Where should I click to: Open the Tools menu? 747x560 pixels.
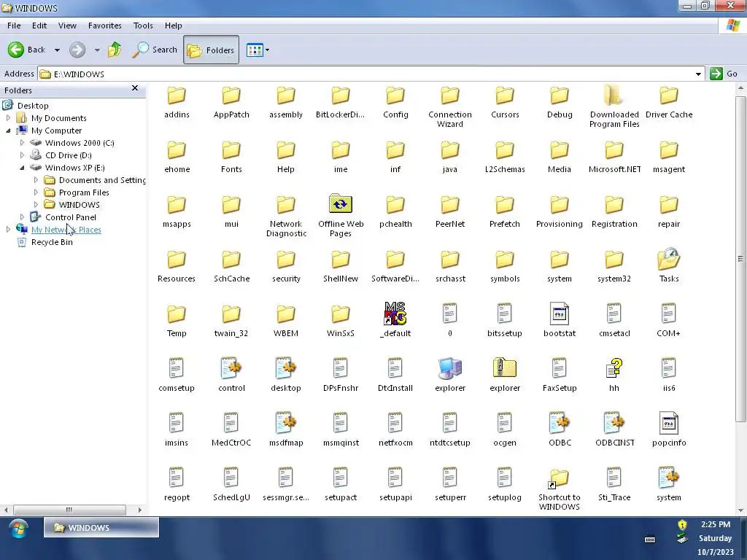coord(143,26)
